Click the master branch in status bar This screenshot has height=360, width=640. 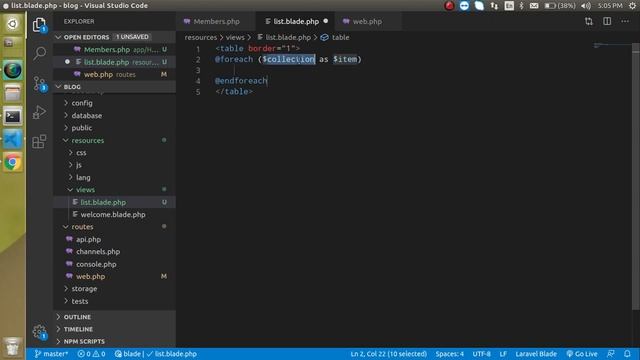51,354
